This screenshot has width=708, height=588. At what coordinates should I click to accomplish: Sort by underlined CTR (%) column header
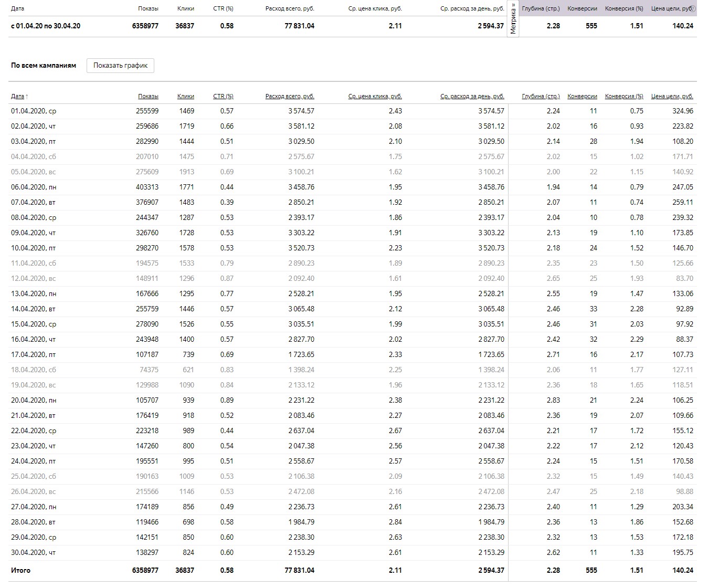pos(223,96)
